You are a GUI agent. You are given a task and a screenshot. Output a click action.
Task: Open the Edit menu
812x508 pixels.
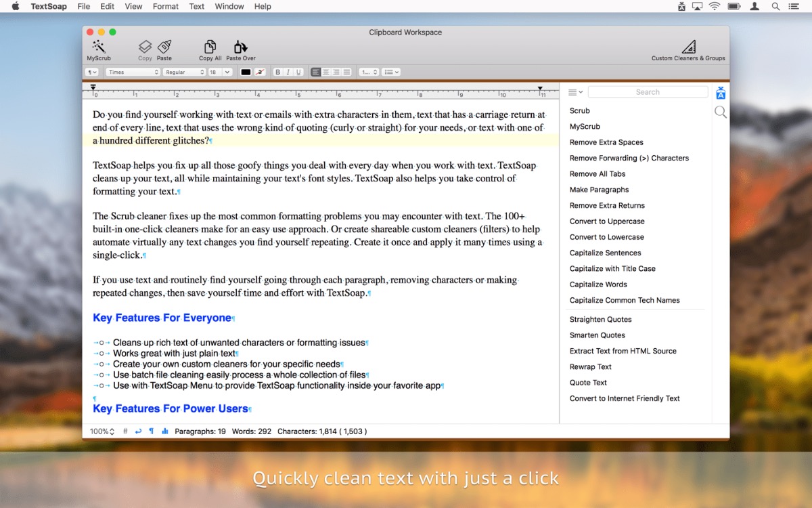tap(107, 6)
